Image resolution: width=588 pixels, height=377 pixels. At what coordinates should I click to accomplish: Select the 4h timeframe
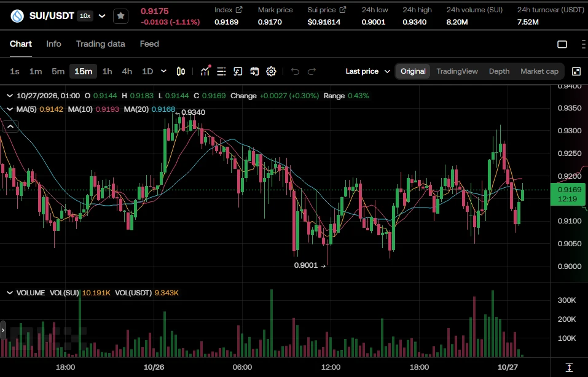pos(127,71)
